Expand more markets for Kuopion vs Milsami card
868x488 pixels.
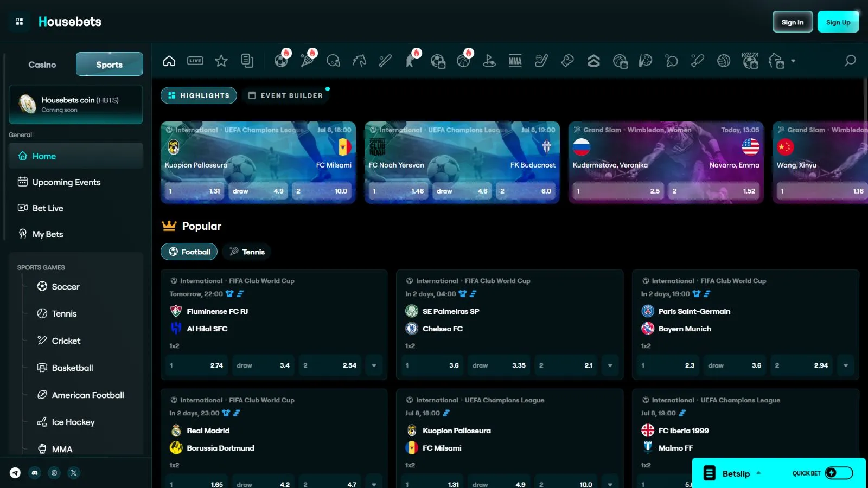pyautogui.click(x=610, y=484)
